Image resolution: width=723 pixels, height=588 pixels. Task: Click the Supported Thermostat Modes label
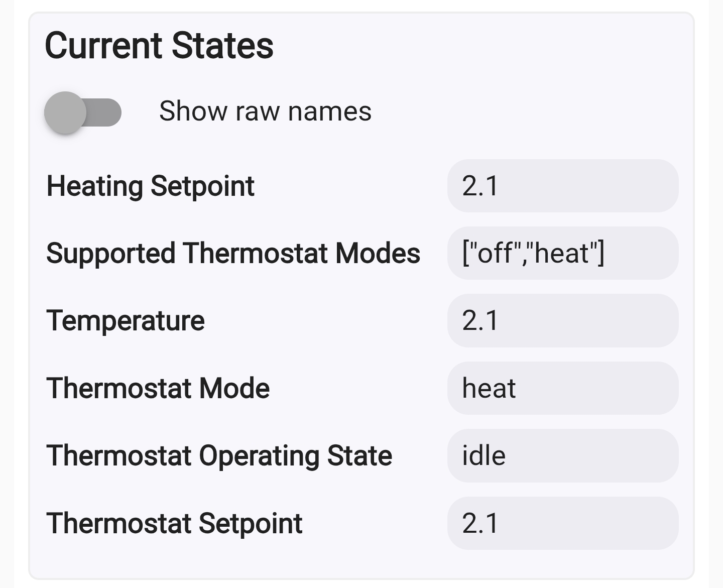tap(233, 253)
